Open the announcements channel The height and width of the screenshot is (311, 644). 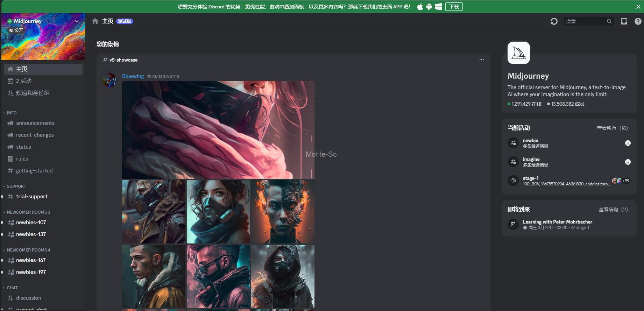tap(35, 123)
